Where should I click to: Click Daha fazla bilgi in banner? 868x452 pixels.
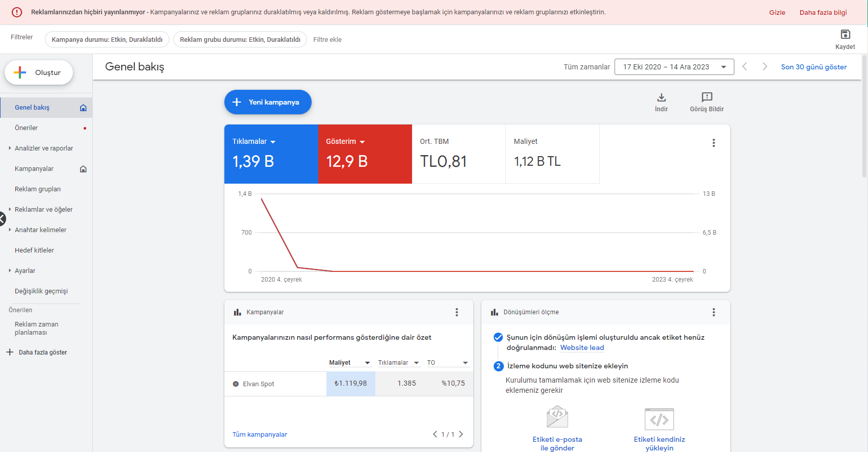click(x=823, y=12)
